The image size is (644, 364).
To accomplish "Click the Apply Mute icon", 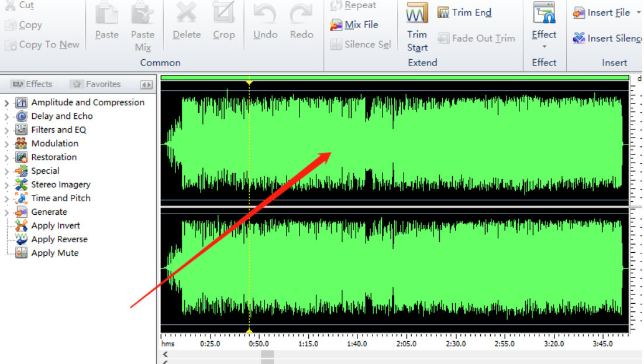I will tap(22, 253).
